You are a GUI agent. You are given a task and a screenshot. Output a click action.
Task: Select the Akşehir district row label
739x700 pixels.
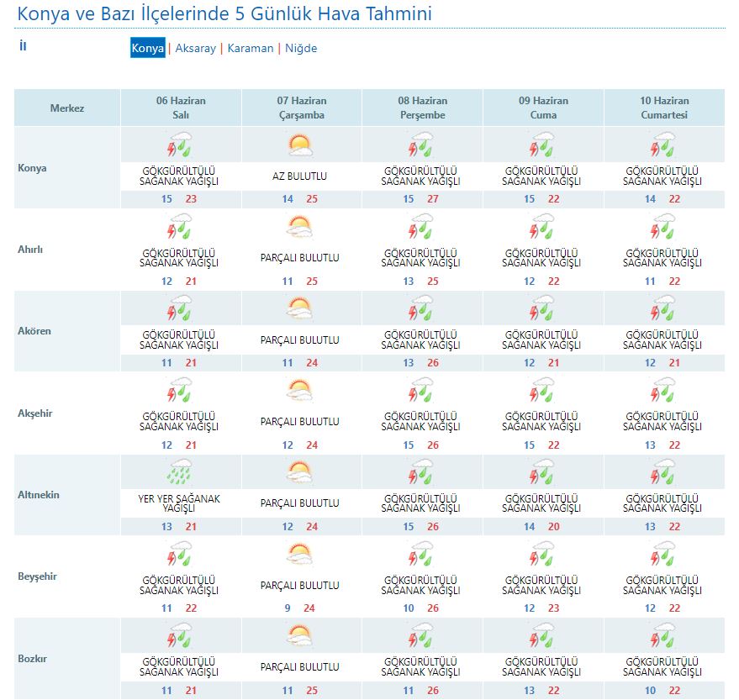click(x=34, y=413)
